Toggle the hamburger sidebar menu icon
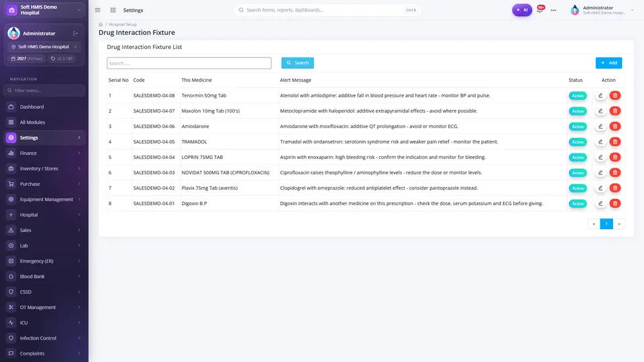The height and width of the screenshot is (362, 644). point(97,10)
